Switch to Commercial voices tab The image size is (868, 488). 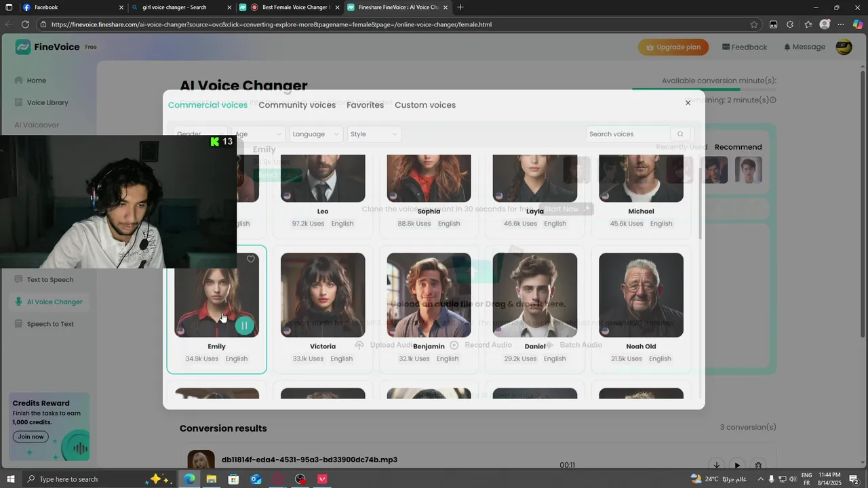coord(208,105)
